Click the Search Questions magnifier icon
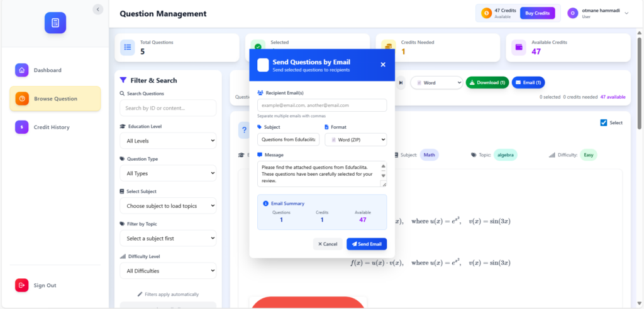The width and height of the screenshot is (644, 309). 122,94
